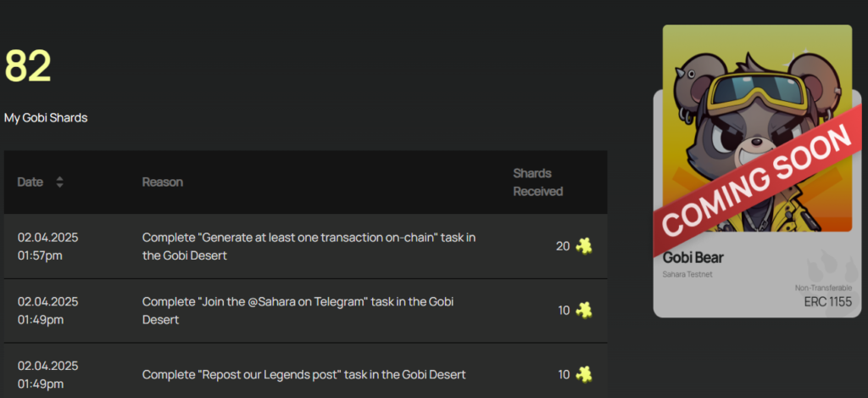Click the shard icon in Telegram task row

click(583, 310)
